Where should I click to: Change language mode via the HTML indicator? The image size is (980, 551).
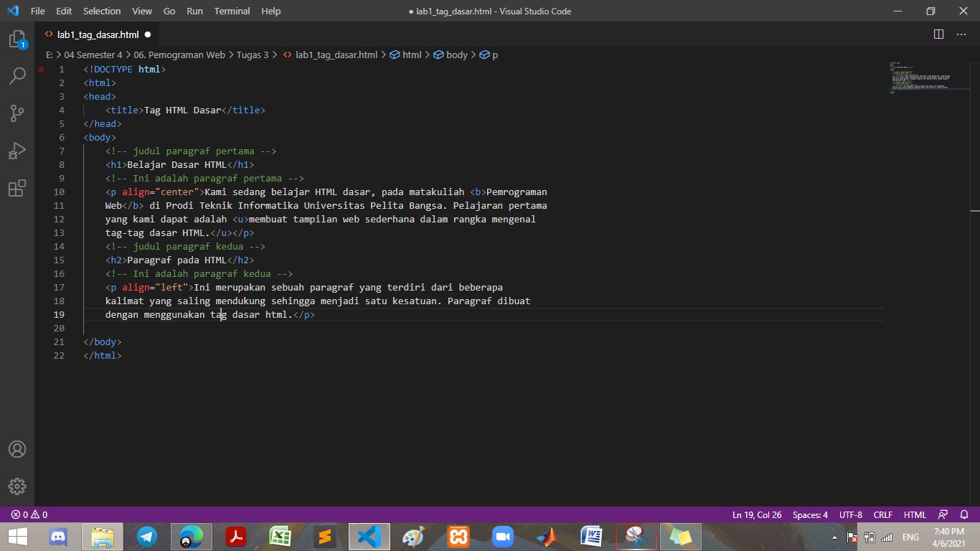(915, 514)
